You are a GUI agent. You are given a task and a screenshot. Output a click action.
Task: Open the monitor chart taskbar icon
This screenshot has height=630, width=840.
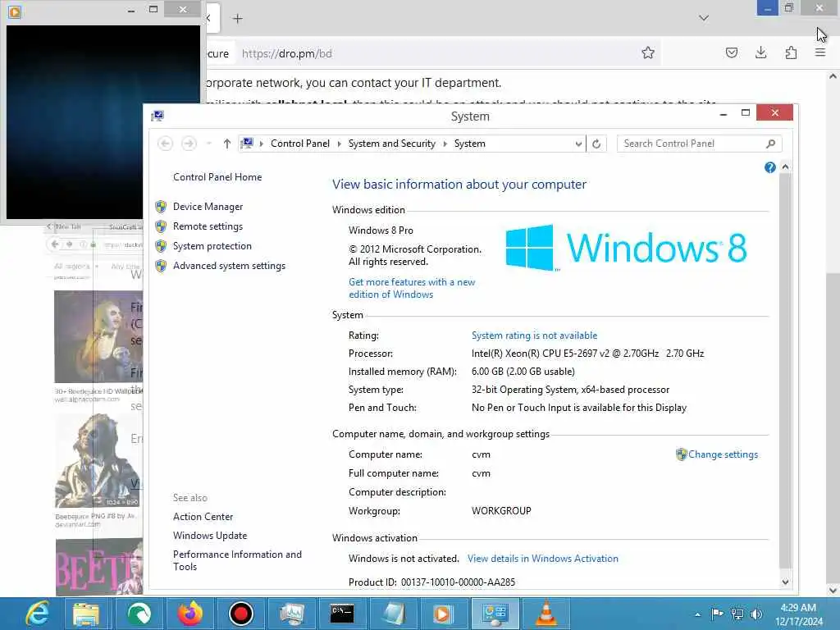pos(291,614)
